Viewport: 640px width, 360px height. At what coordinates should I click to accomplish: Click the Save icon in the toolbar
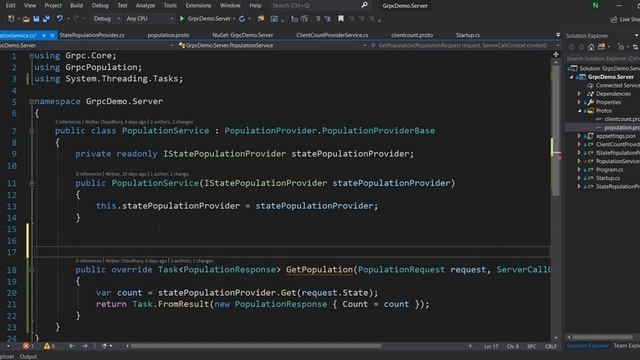[x=36, y=19]
